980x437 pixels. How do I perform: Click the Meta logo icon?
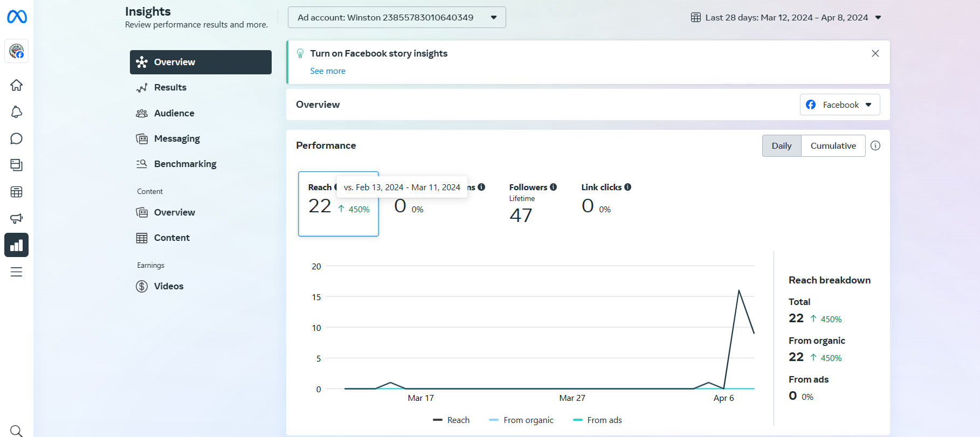pos(17,17)
